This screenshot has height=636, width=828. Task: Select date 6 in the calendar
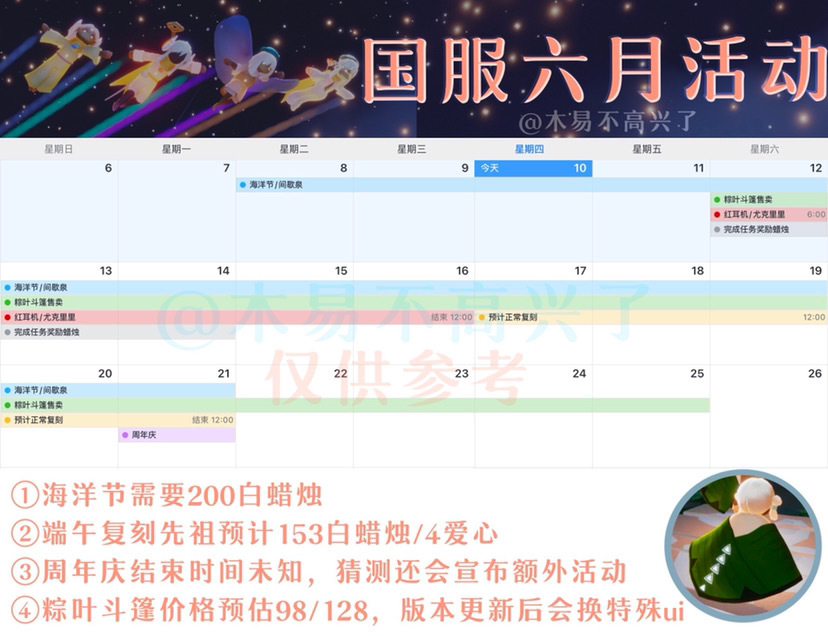point(108,168)
